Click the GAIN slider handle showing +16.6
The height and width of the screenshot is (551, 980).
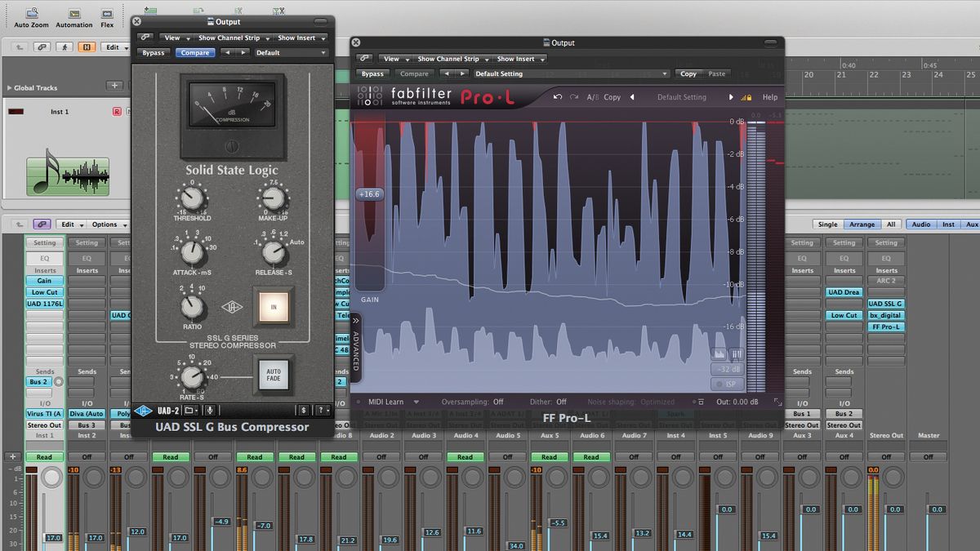coord(369,194)
